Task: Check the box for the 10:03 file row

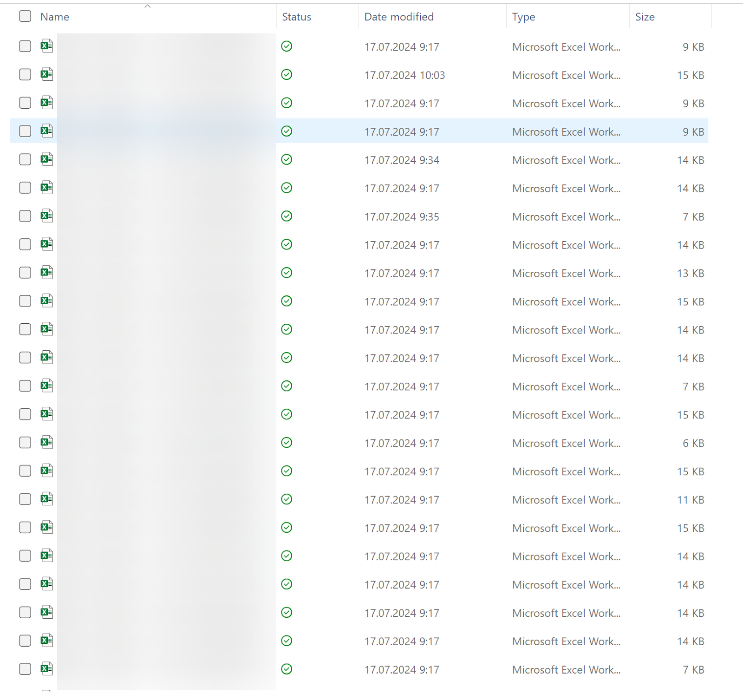Action: pyautogui.click(x=25, y=74)
